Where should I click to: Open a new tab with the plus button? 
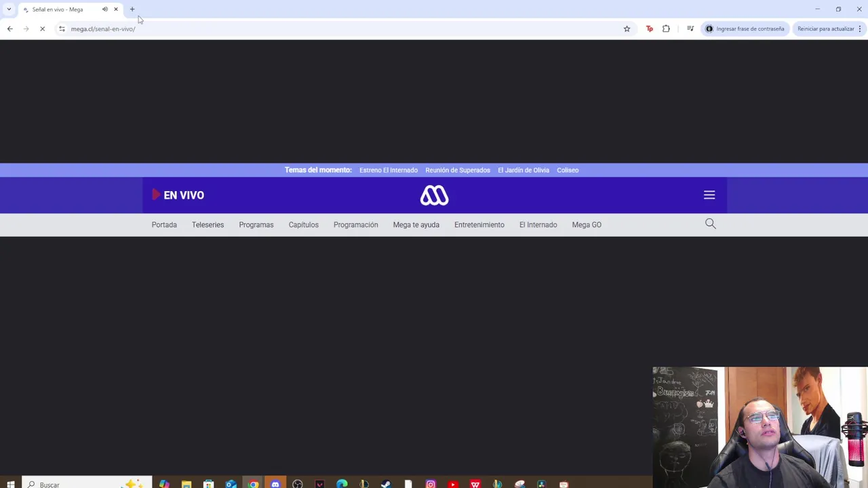(x=132, y=9)
